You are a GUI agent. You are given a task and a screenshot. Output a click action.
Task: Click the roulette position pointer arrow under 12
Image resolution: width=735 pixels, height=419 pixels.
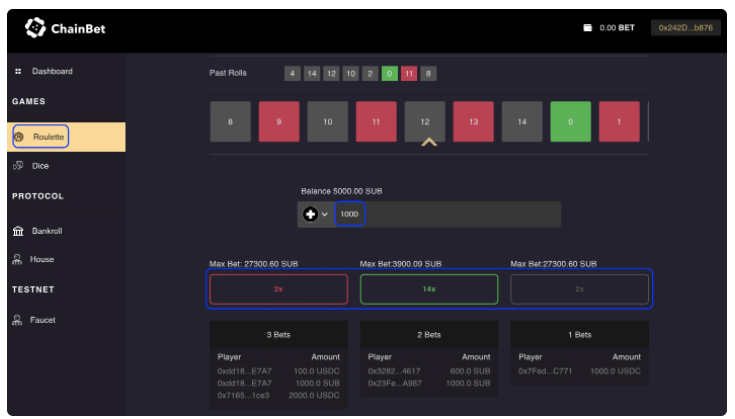click(429, 143)
